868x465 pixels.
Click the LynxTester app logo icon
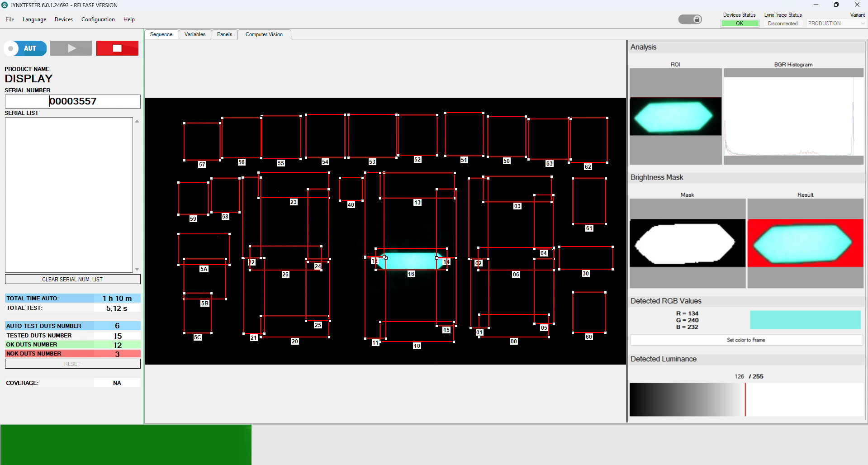pyautogui.click(x=5, y=5)
